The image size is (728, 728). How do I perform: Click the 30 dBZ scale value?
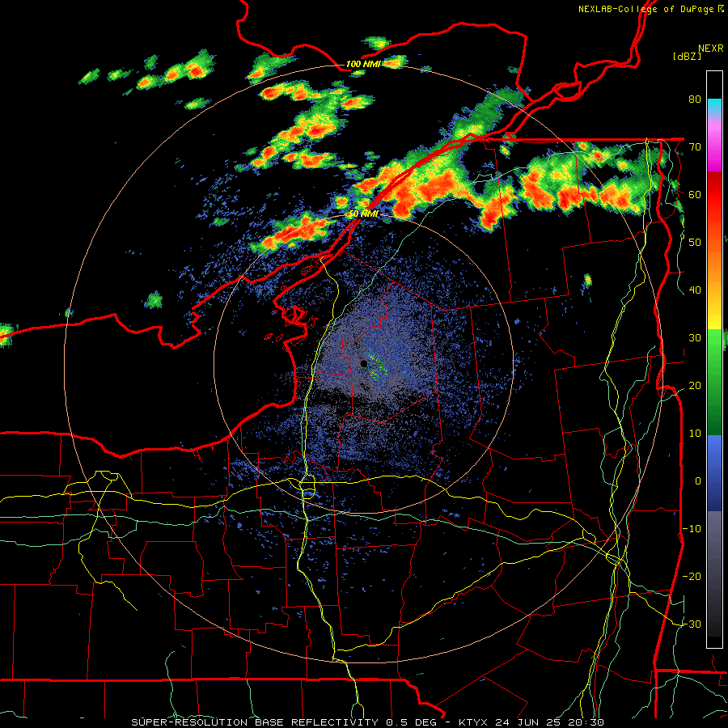[695, 337]
